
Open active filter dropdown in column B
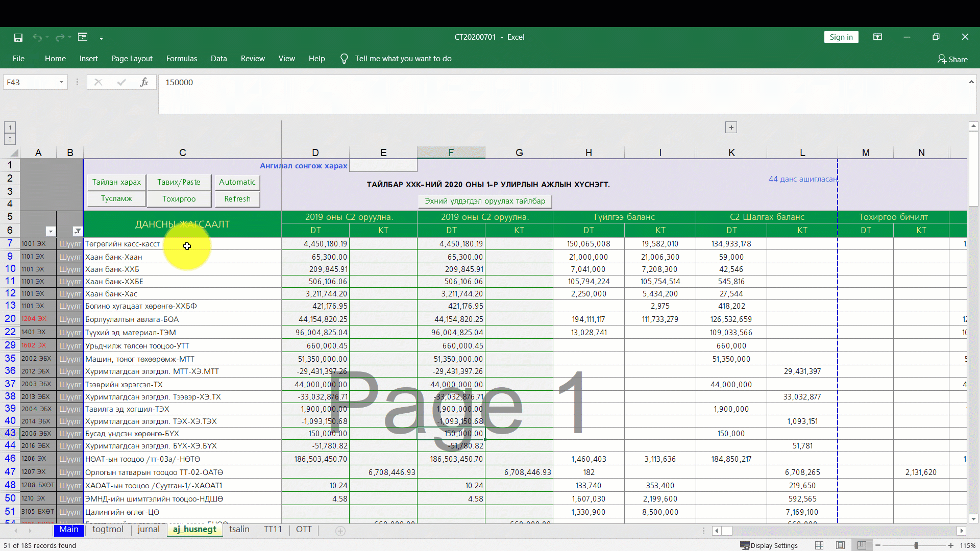pyautogui.click(x=78, y=231)
